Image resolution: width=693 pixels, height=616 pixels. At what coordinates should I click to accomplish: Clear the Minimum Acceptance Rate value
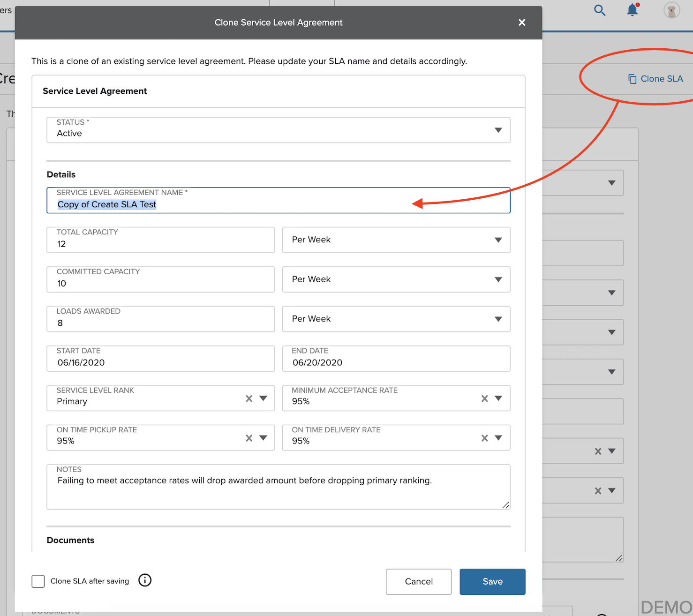click(x=485, y=398)
